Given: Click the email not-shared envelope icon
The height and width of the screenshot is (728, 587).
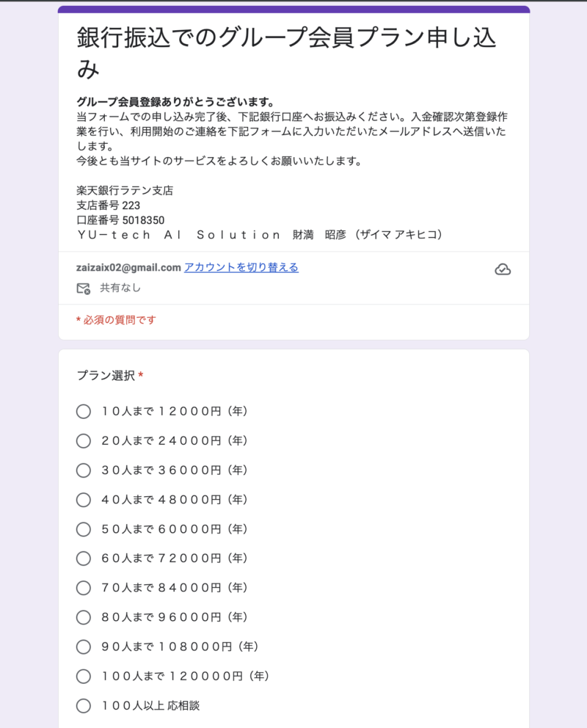Looking at the screenshot, I should [84, 288].
